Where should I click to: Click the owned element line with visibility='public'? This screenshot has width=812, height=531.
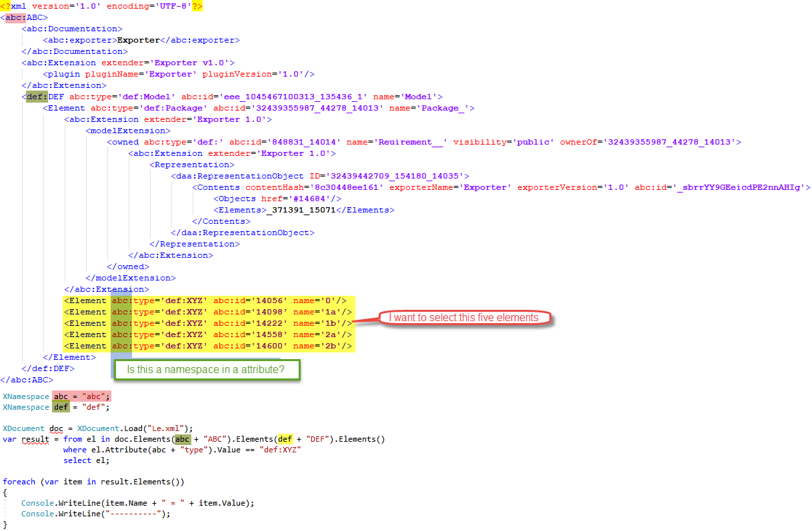point(423,142)
